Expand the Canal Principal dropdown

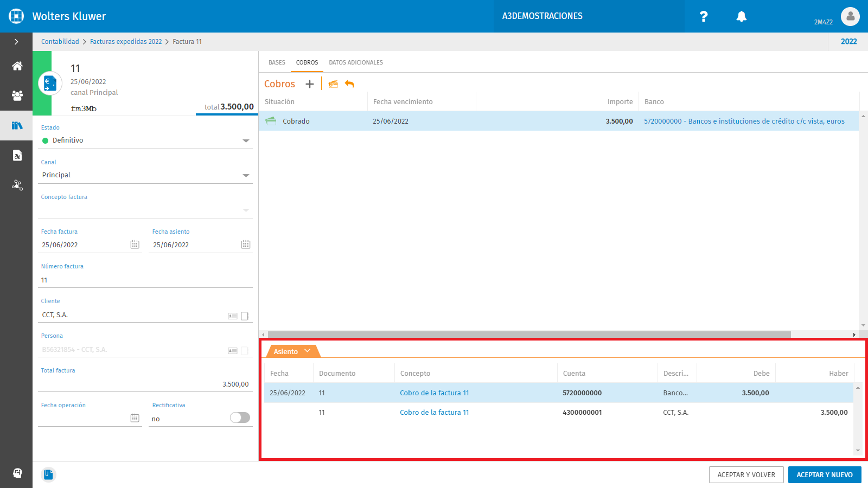(246, 176)
